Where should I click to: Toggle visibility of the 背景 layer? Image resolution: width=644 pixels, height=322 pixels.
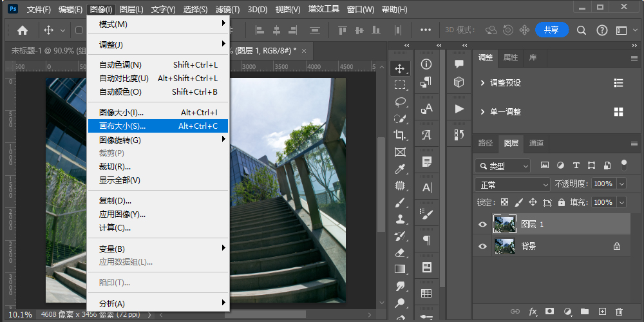pyautogui.click(x=483, y=246)
